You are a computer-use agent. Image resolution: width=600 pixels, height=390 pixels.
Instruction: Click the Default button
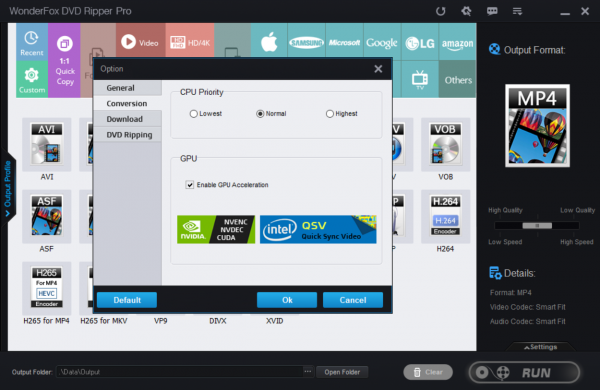[x=127, y=300]
